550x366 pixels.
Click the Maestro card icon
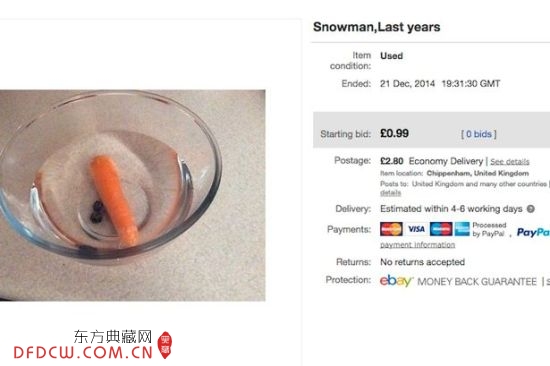[x=441, y=229]
